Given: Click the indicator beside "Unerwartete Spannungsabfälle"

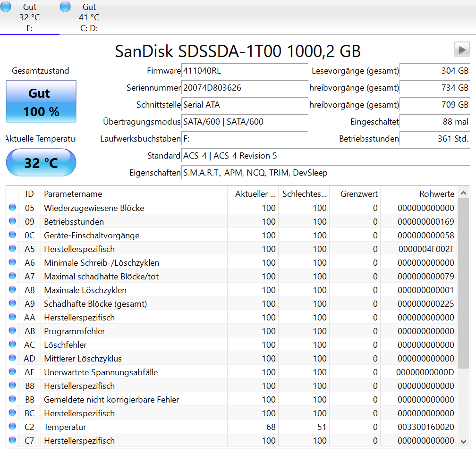Looking at the screenshot, I should tap(12, 372).
